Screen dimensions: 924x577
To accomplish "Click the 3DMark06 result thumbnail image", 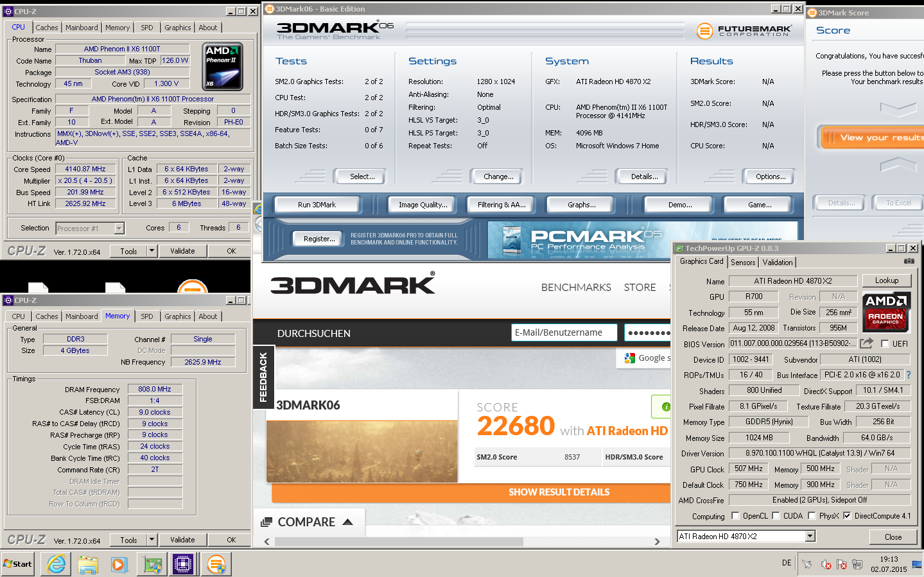I will point(362,451).
